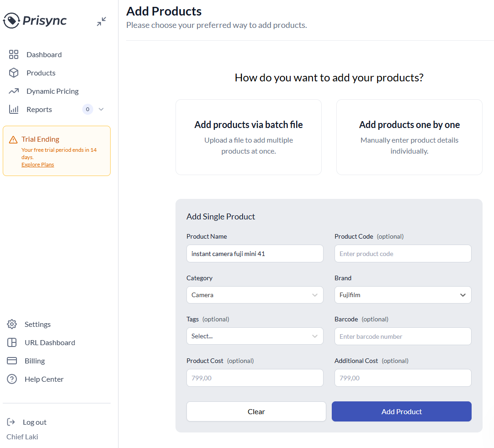Open the Tags Select dropdown

[255, 336]
